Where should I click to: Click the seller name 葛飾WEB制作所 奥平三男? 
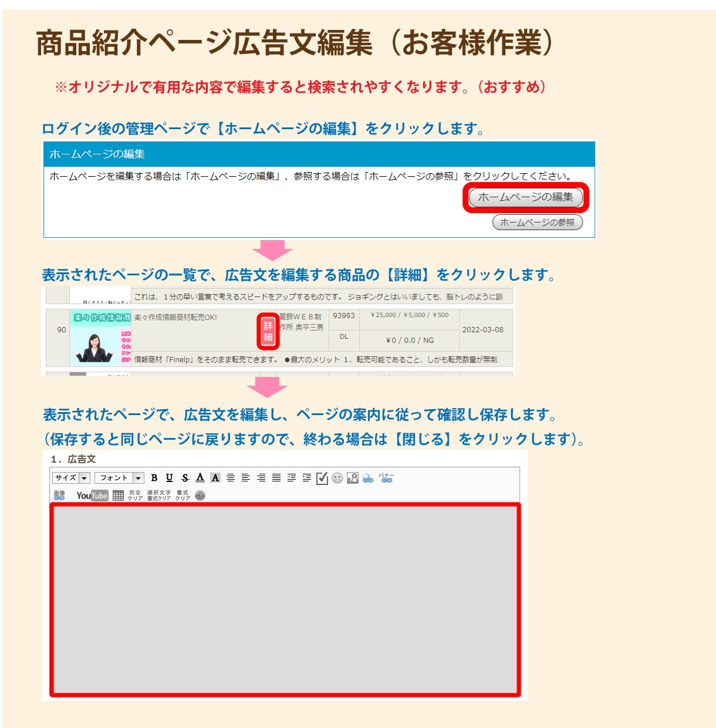point(302,322)
